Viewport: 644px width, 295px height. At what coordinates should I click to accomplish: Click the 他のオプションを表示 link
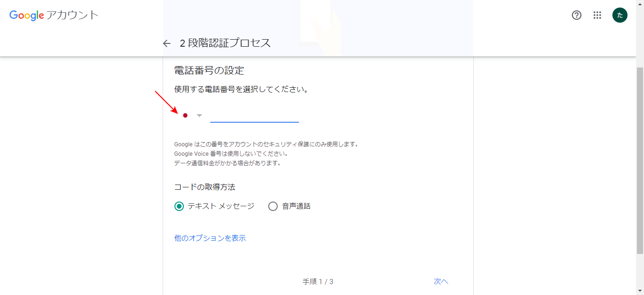(210, 238)
